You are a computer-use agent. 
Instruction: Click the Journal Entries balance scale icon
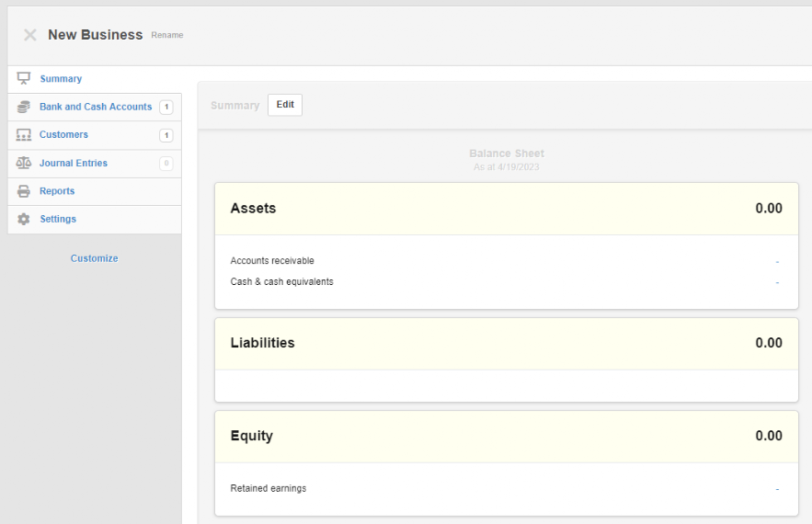[23, 163]
